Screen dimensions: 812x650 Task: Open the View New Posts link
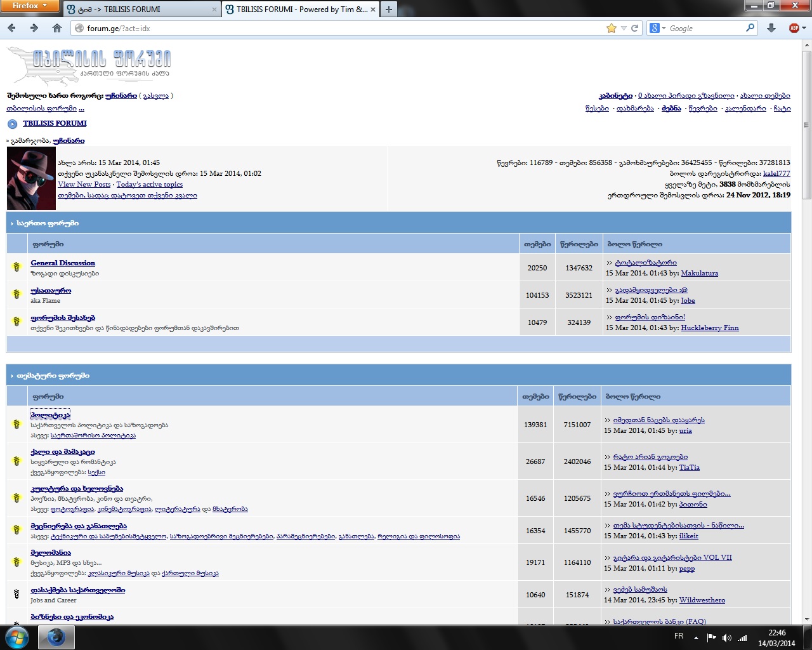pos(84,184)
